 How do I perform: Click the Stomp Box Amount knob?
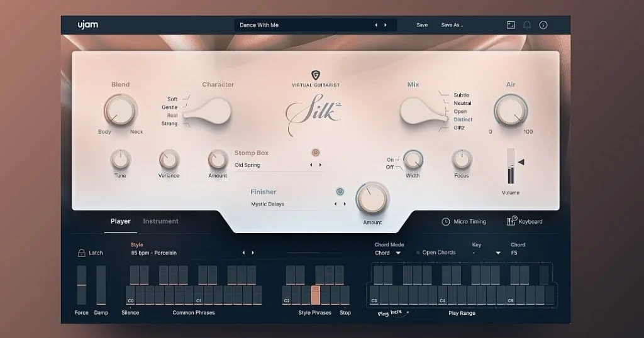coord(218,160)
